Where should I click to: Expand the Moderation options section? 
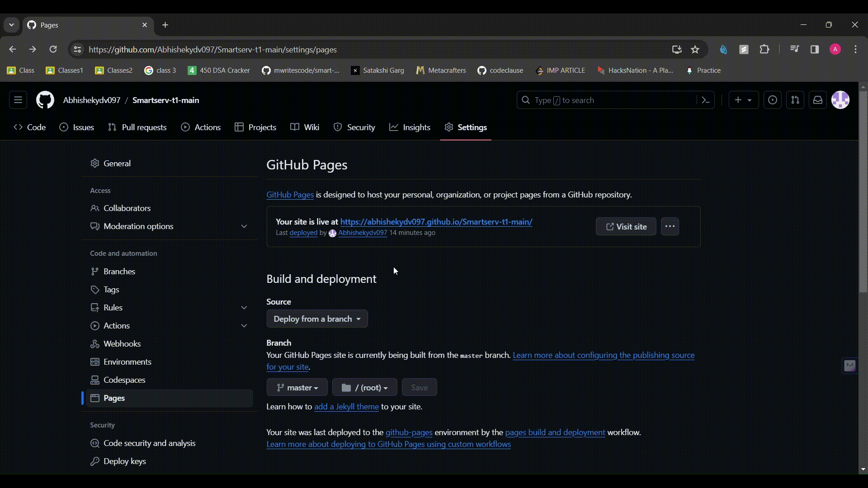[244, 226]
